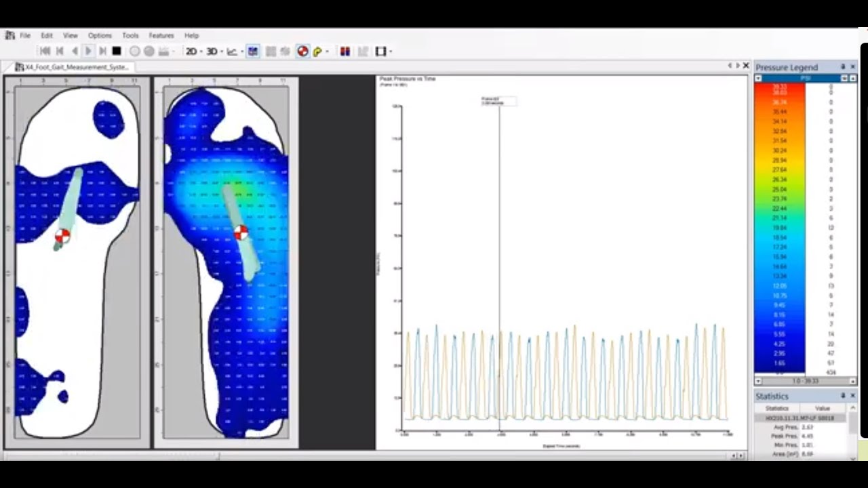The width and height of the screenshot is (868, 488).
Task: Jump to first frame playback button
Action: (45, 51)
